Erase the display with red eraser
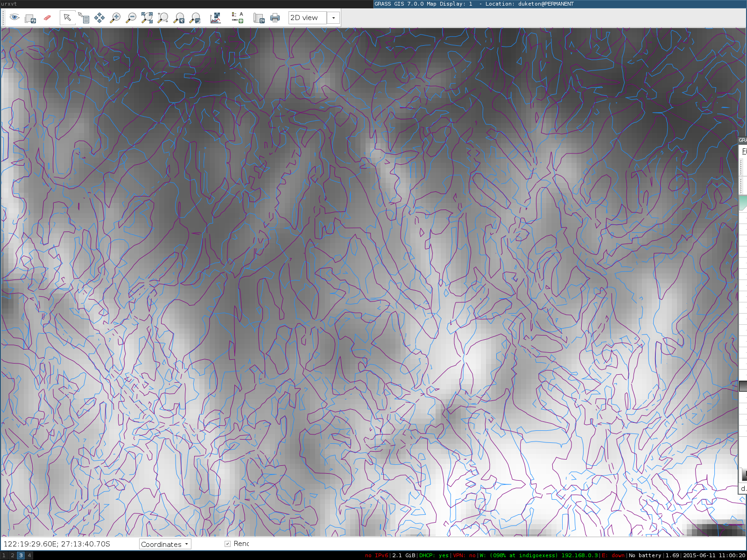 tap(47, 18)
